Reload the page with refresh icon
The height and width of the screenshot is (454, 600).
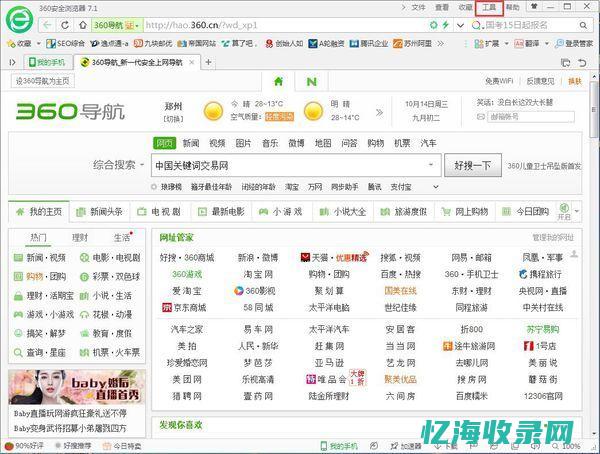65,25
